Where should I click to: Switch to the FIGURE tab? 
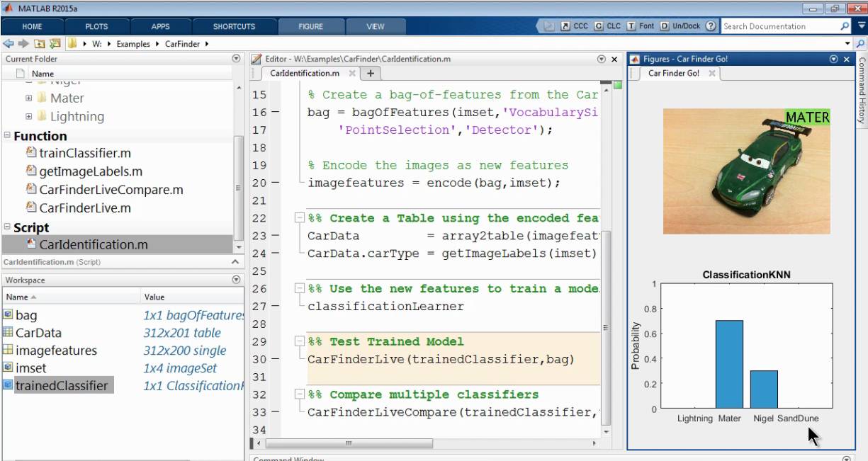click(310, 26)
